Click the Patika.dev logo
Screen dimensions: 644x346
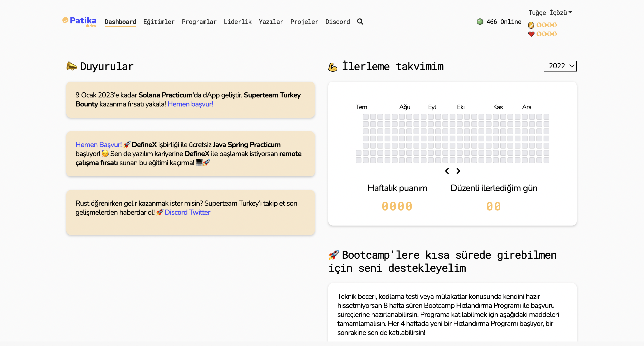pos(79,22)
